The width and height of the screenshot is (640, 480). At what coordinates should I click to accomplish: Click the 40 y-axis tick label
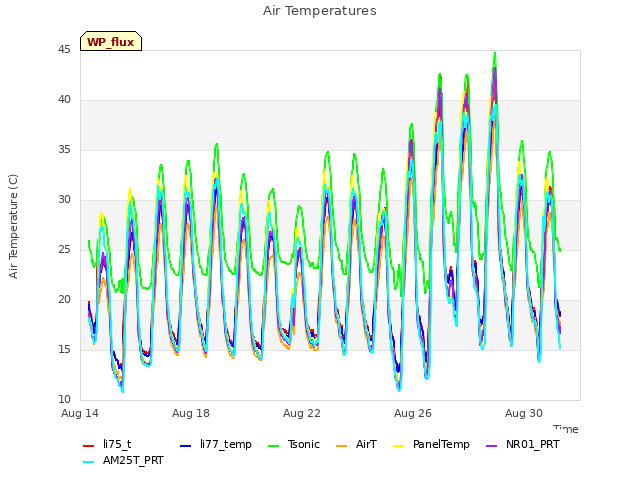pyautogui.click(x=64, y=100)
